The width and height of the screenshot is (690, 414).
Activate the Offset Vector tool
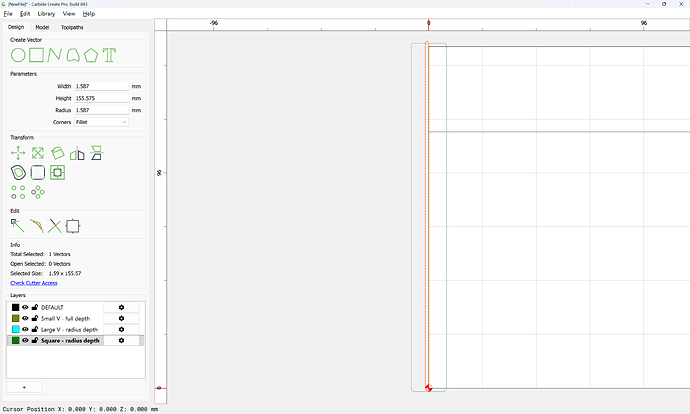tap(18, 172)
